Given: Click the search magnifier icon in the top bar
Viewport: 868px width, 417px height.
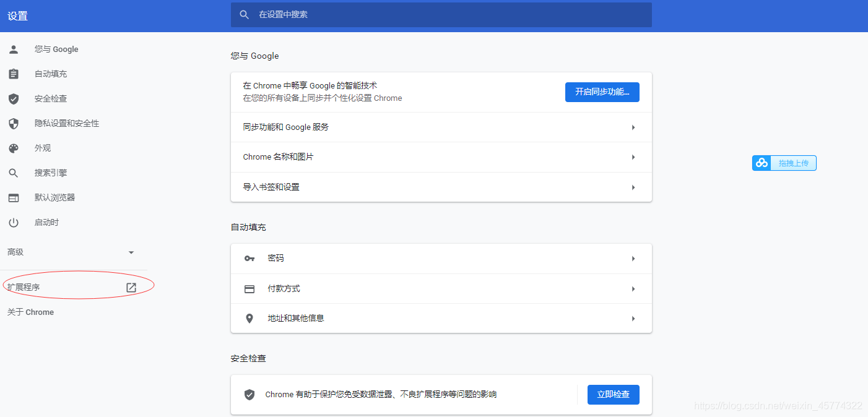Looking at the screenshot, I should tap(245, 15).
